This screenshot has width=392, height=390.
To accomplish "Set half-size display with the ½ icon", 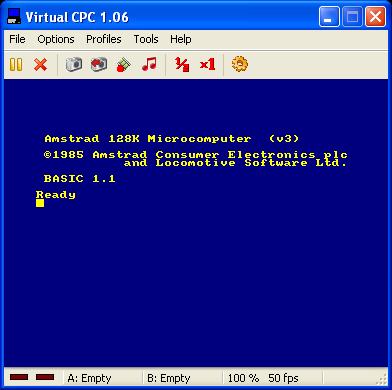I will tap(182, 64).
